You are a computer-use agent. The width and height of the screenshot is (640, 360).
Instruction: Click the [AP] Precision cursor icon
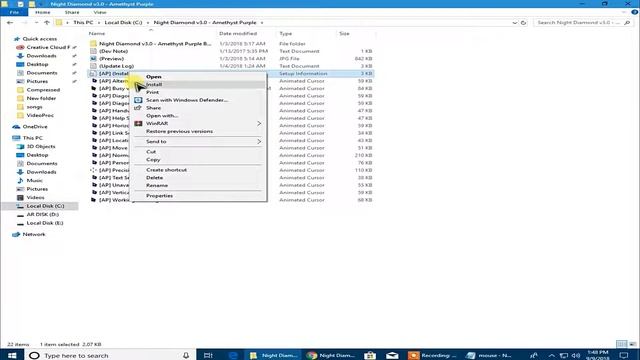93,170
